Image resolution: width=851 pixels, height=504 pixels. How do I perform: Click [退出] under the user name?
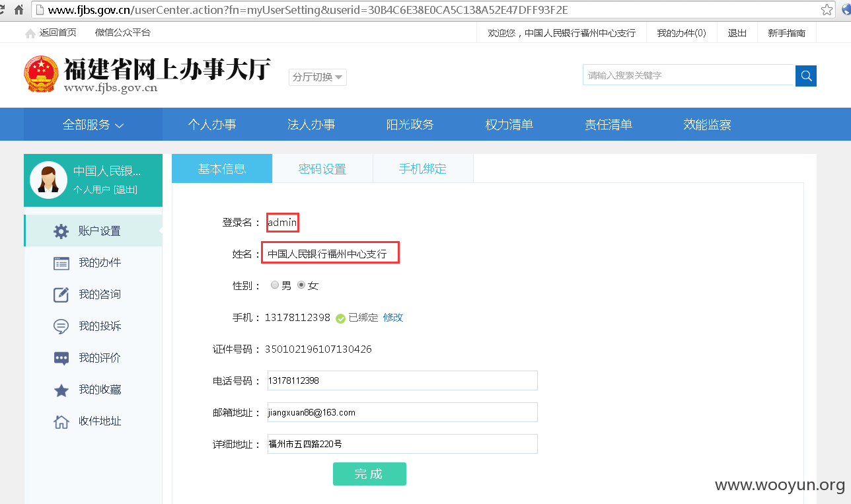tap(126, 190)
